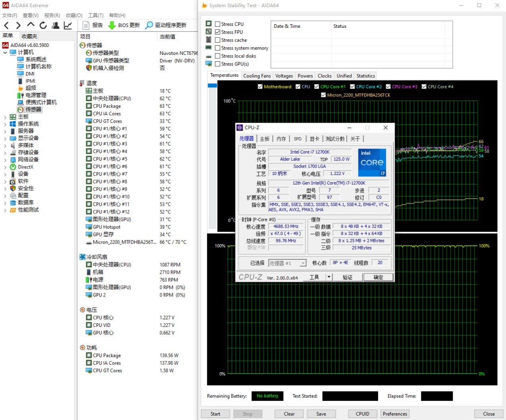
Task: Select 系统概述 in the tree
Action: (36, 59)
